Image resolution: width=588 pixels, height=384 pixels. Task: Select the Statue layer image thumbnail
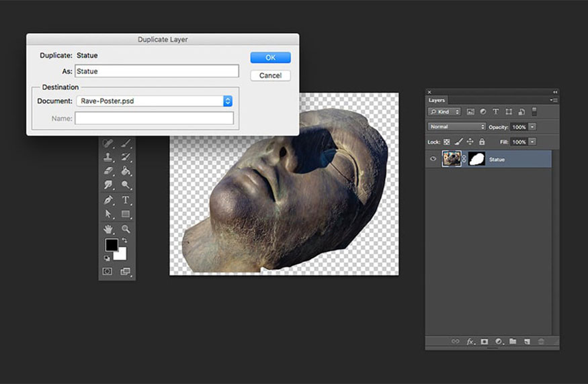(451, 159)
